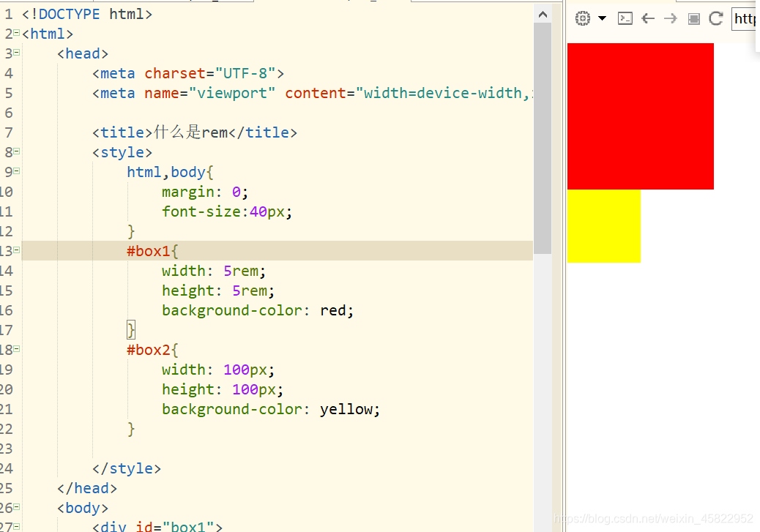Click the DOCTYPE html declaration
This screenshot has width=760, height=532.
87,14
